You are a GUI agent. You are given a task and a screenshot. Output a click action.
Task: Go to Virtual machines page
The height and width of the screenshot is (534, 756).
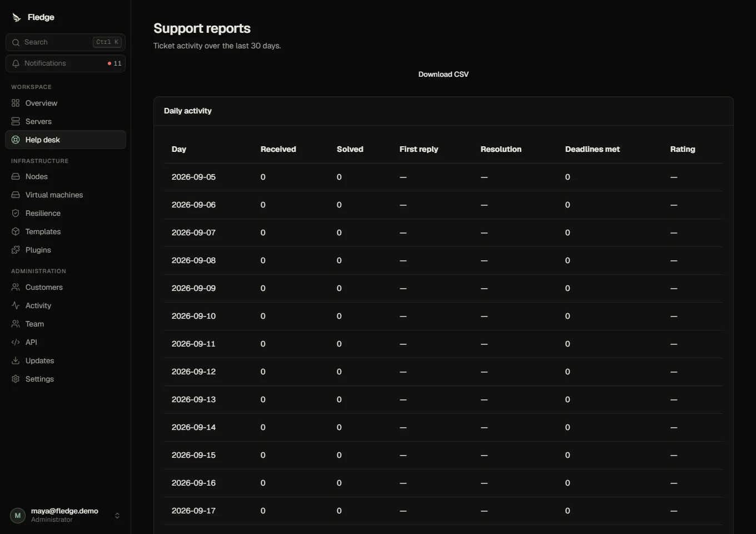(x=66, y=195)
